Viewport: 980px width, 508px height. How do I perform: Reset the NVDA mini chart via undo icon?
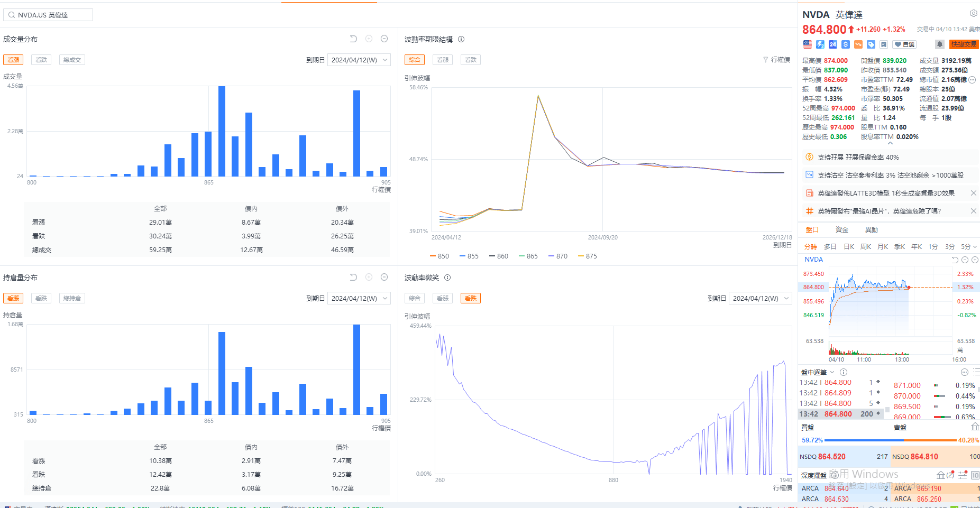coord(955,260)
